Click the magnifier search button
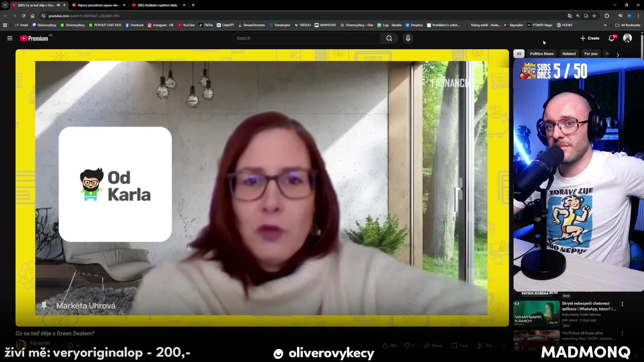 point(389,38)
